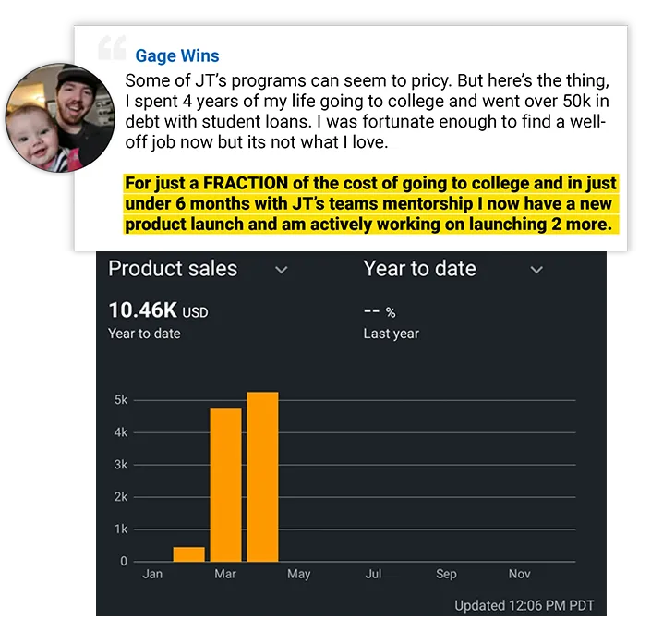This screenshot has width=651, height=644.
Task: Click the Last year percentage value
Action: [380, 311]
